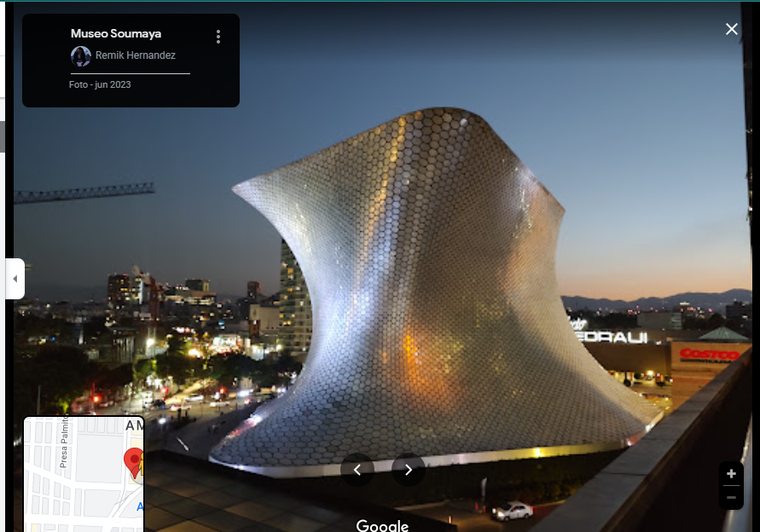Image resolution: width=760 pixels, height=532 pixels.
Task: Click the Google logo at bottom
Action: 382,525
